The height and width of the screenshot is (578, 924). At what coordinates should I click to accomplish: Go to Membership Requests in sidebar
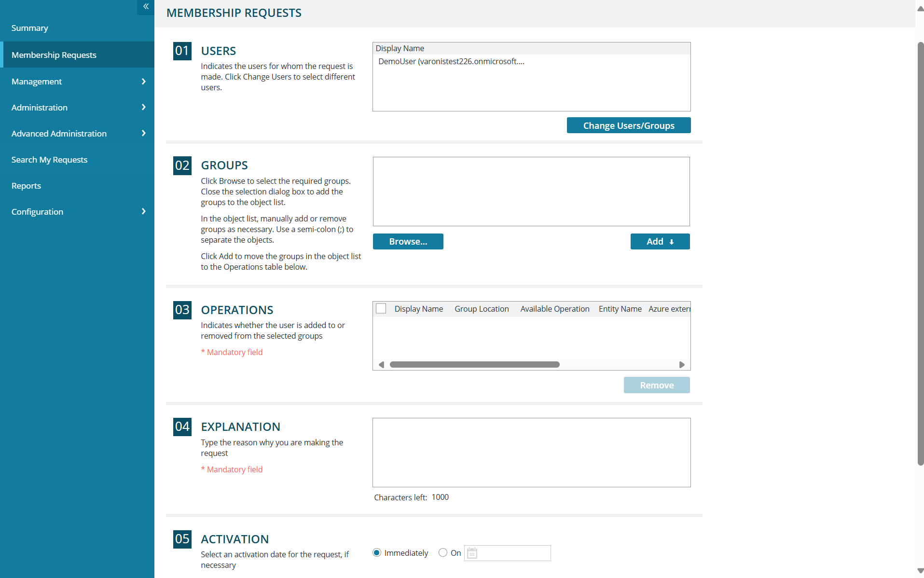(77, 55)
